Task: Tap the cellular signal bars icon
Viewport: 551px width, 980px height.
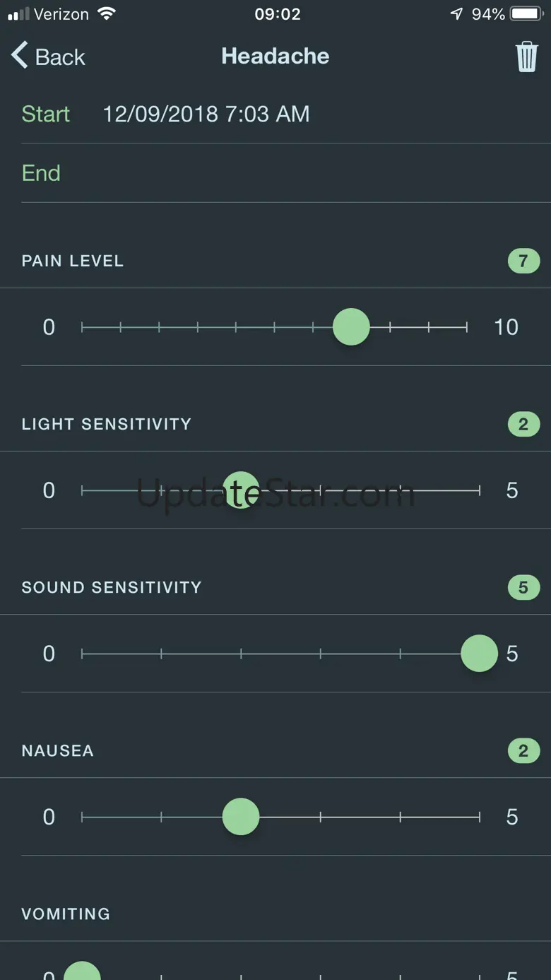Action: click(x=18, y=13)
